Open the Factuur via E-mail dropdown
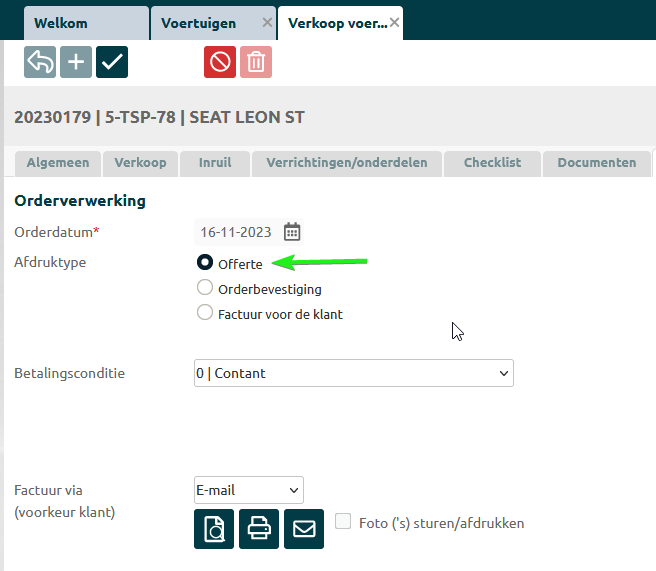Screen dimensions: 656x571 pyautogui.click(x=248, y=490)
